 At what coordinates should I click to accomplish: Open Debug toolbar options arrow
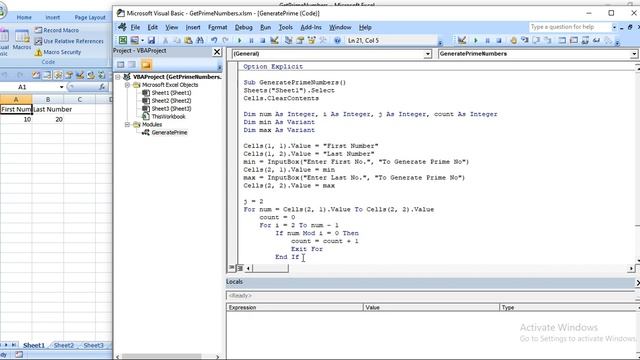click(618, 42)
